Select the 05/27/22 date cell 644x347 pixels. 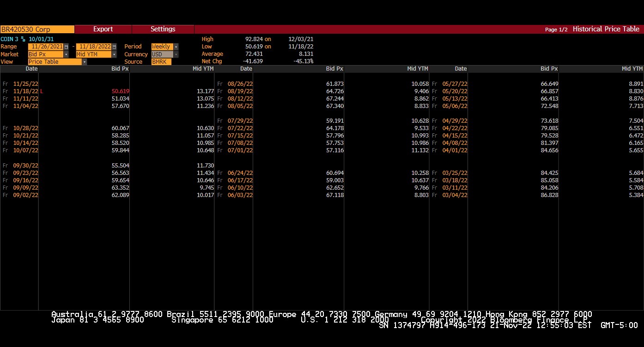click(455, 84)
